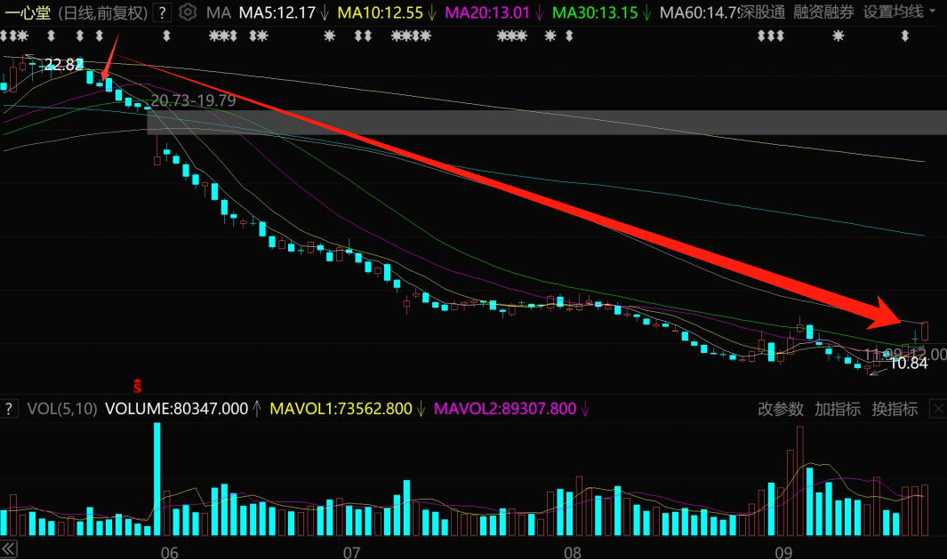Click the MAVOL2:89307.800 readout
Viewport: 947px width, 560px height.
pos(505,409)
